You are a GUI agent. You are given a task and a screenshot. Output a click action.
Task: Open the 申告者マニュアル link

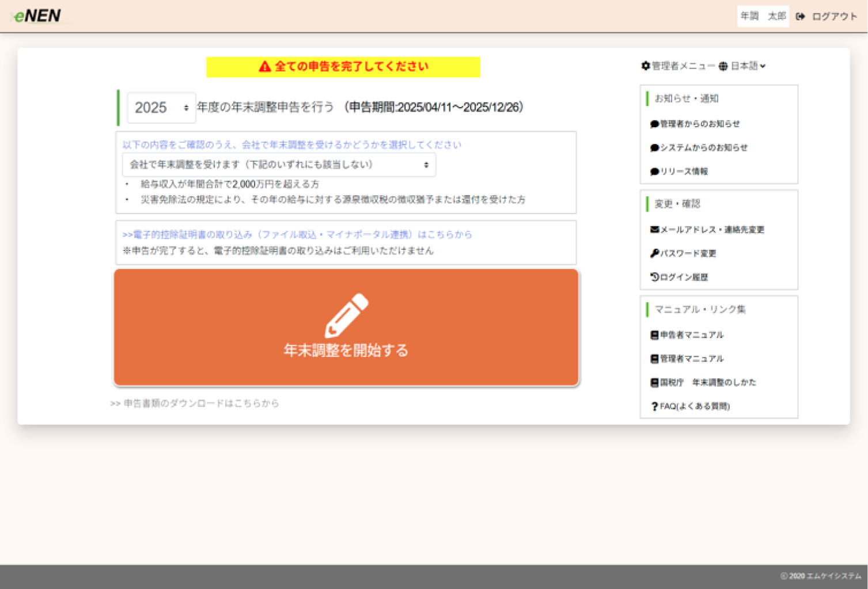[691, 335]
